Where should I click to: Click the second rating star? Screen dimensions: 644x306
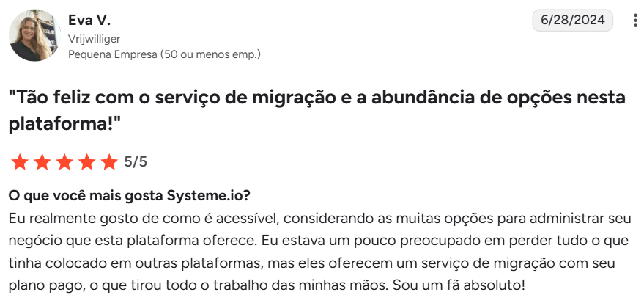coord(42,162)
